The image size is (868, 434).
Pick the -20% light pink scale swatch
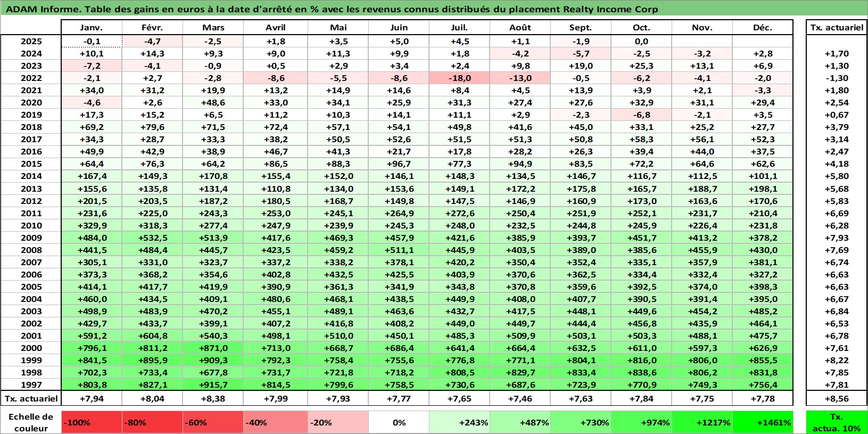[338, 422]
